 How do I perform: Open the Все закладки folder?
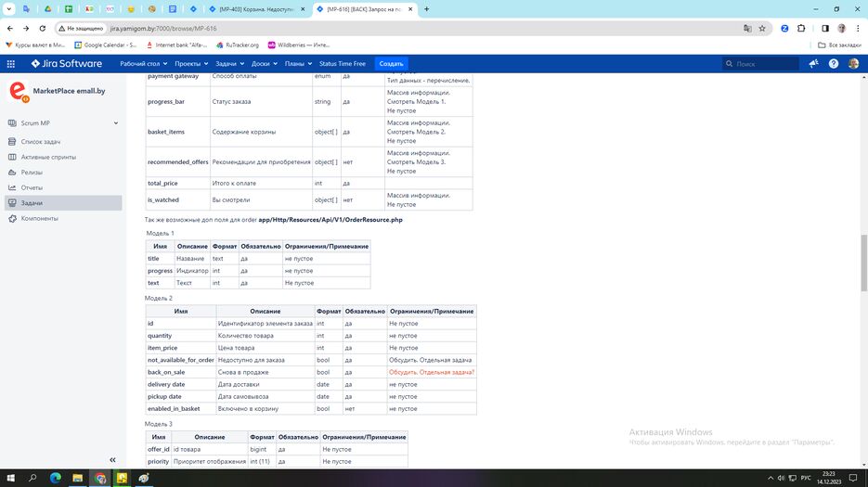pos(839,45)
